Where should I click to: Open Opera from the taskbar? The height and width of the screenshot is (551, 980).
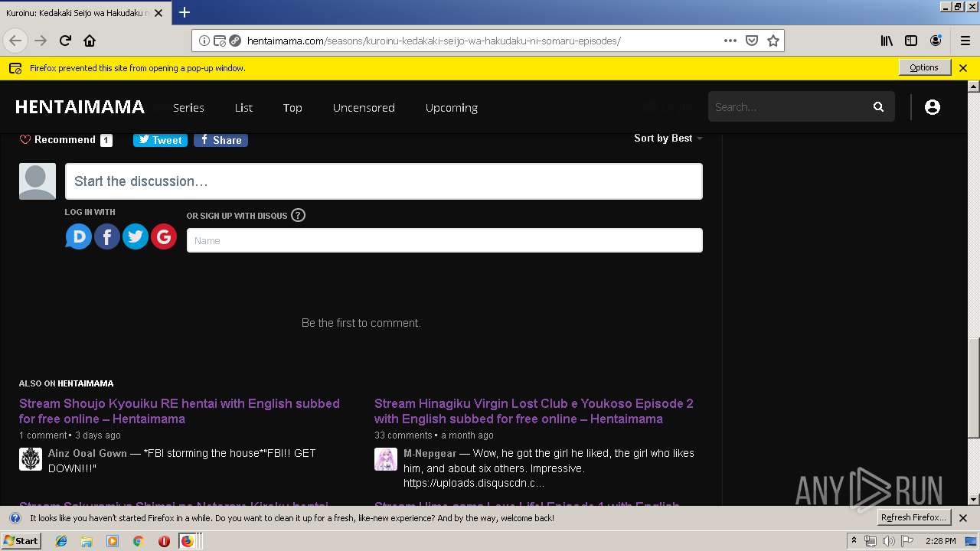coord(164,541)
